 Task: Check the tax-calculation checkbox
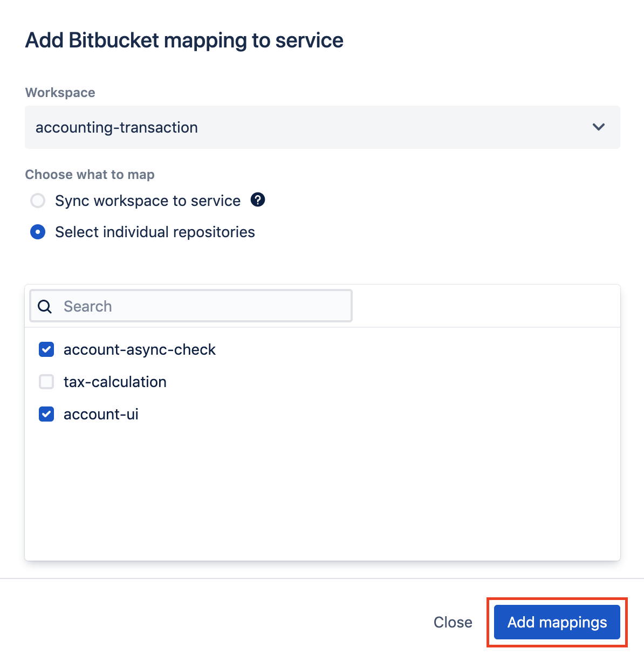click(46, 382)
